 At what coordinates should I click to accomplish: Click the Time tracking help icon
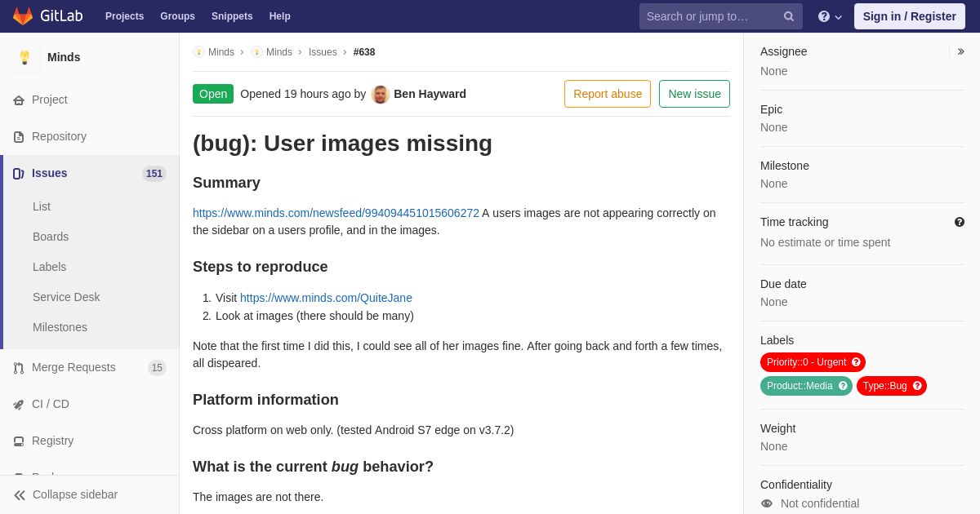click(960, 222)
